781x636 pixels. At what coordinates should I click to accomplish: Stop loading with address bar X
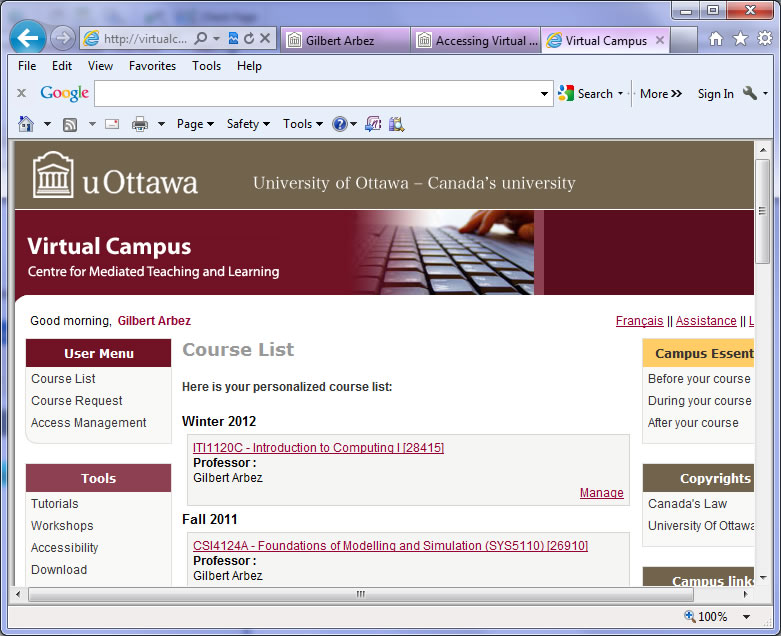265,38
